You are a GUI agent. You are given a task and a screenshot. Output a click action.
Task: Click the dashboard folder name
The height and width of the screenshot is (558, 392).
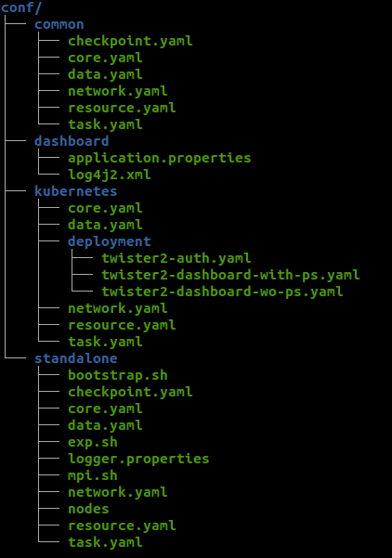pyautogui.click(x=72, y=141)
